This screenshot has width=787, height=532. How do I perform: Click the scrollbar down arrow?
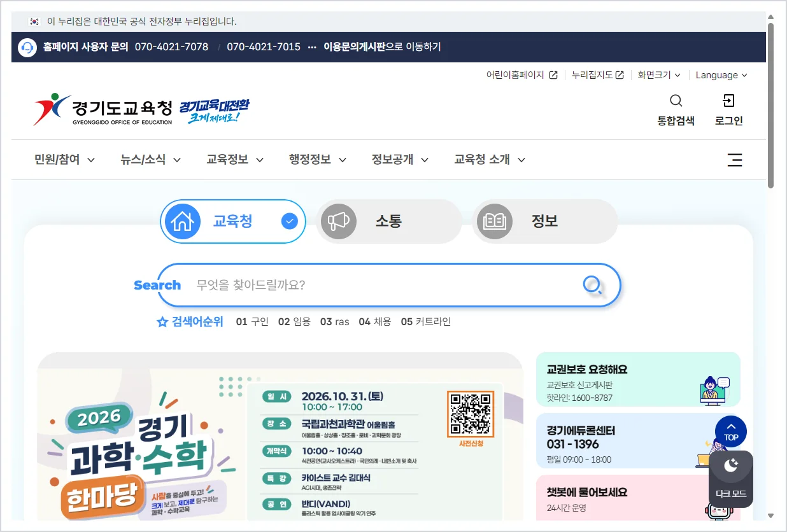(771, 515)
